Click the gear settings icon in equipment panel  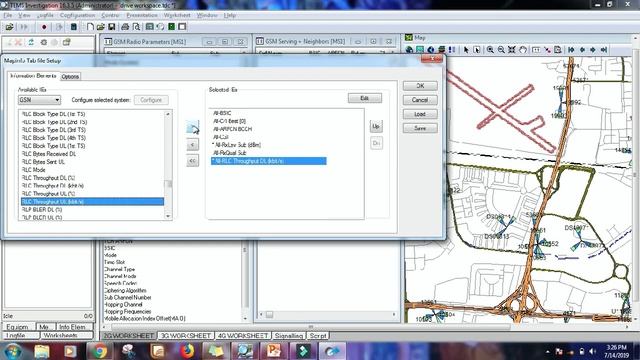click(x=43, y=42)
